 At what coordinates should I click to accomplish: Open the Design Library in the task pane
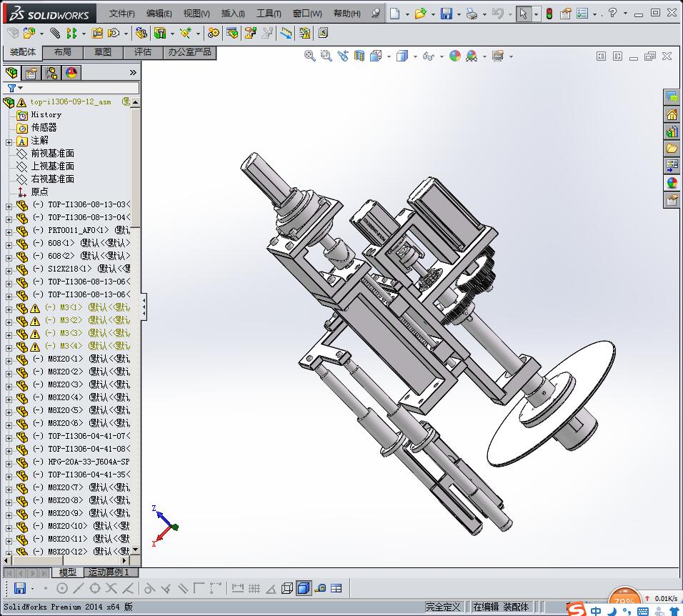coord(672,131)
